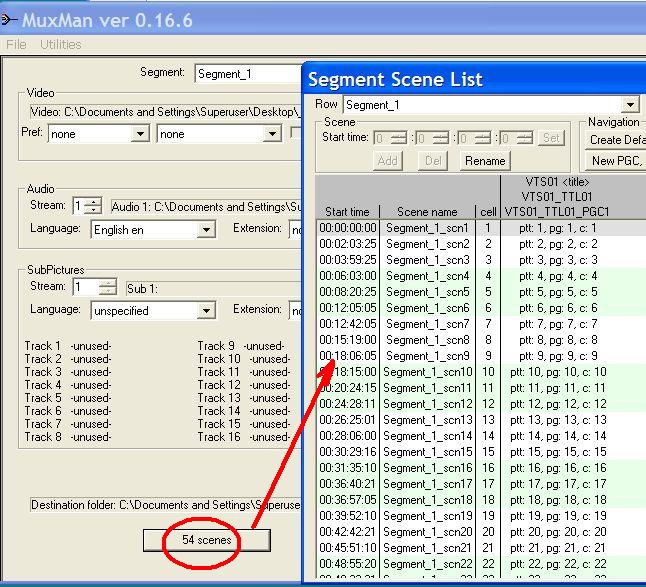Viewport: 646px width, 587px height.
Task: Select start time 00:26:25:01
Action: (x=348, y=420)
